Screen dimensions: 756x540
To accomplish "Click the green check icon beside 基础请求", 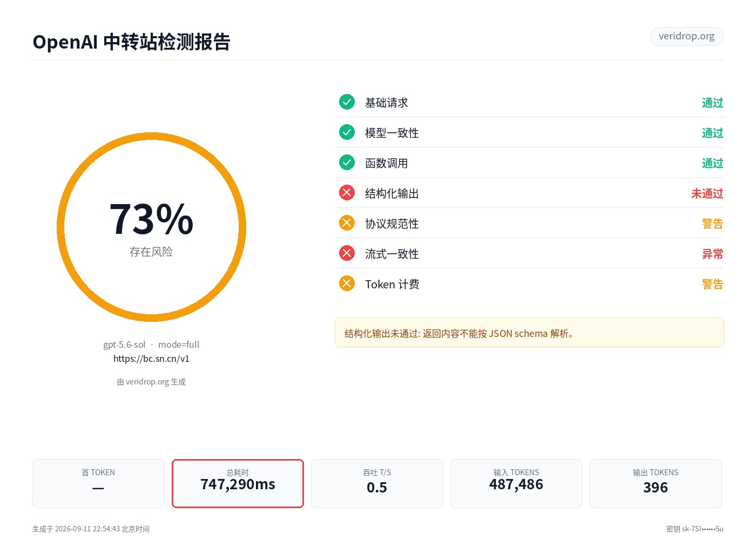I will [x=347, y=102].
